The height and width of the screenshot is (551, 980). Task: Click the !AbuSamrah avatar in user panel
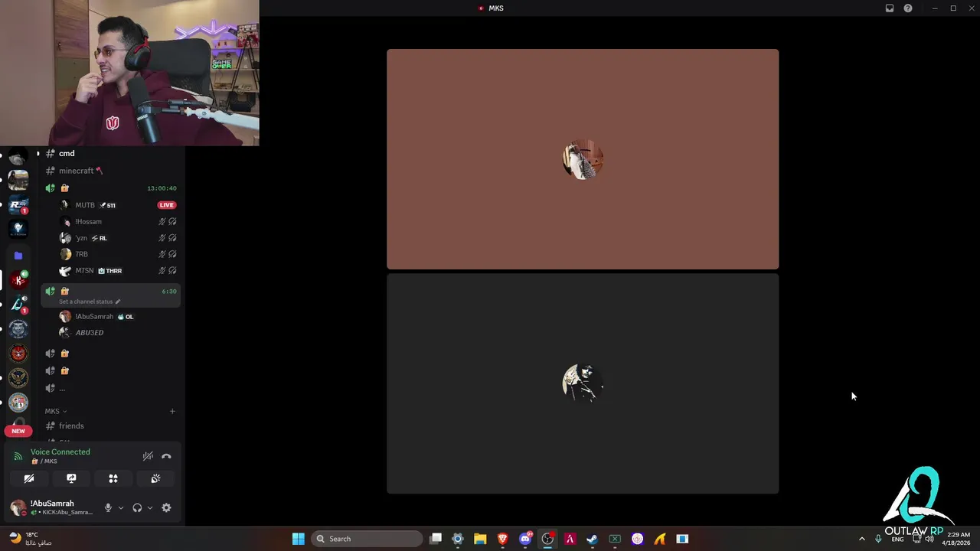(x=18, y=507)
